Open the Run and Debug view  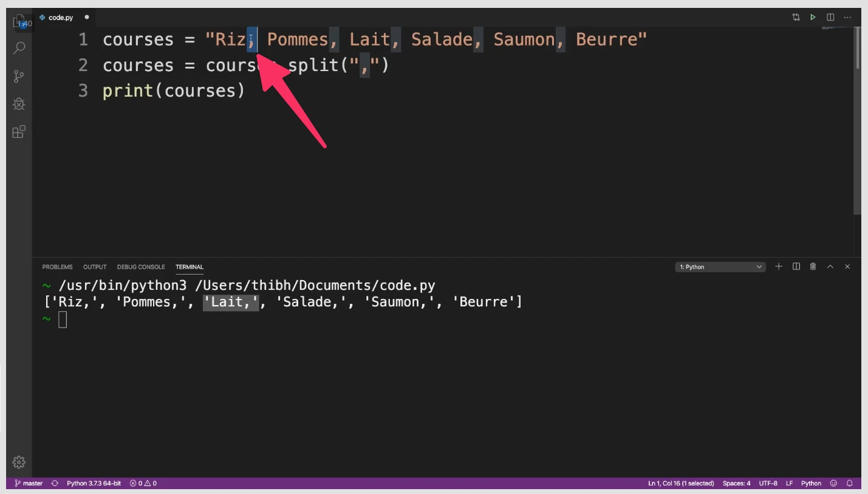19,104
